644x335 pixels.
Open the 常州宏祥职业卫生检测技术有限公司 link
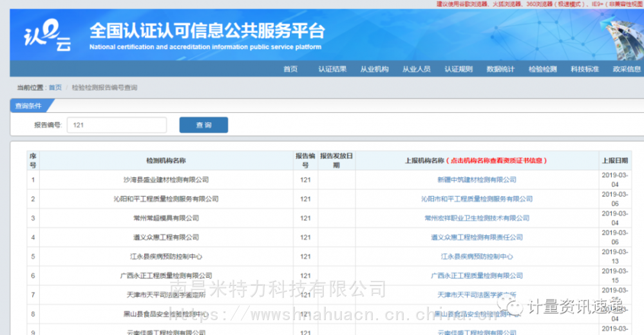tap(477, 218)
